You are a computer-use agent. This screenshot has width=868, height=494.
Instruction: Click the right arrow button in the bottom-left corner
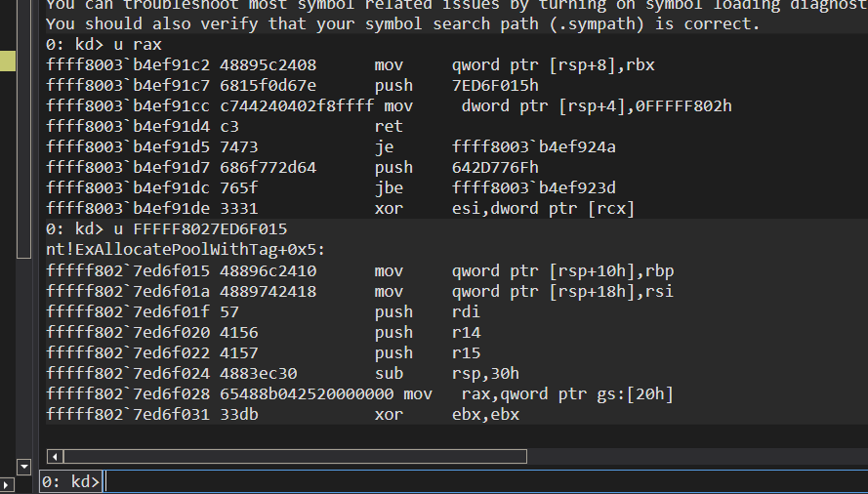tap(8, 484)
